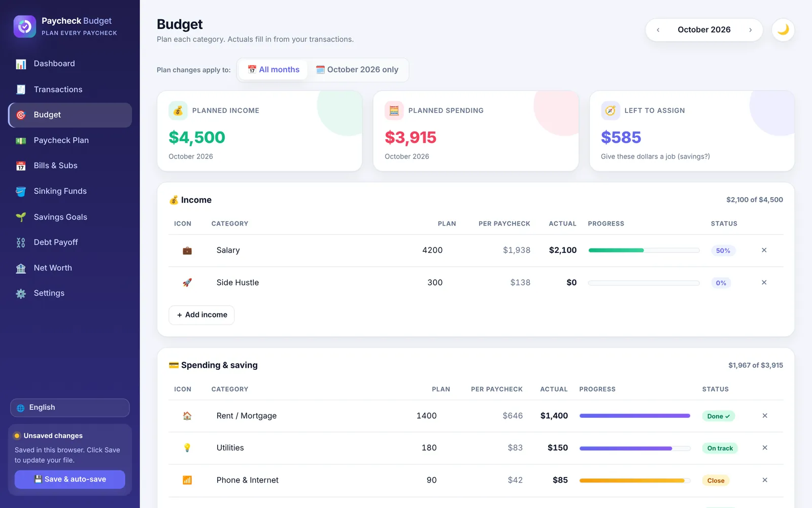Image resolution: width=812 pixels, height=508 pixels.
Task: Delete the Phone & Internet row
Action: 765,480
